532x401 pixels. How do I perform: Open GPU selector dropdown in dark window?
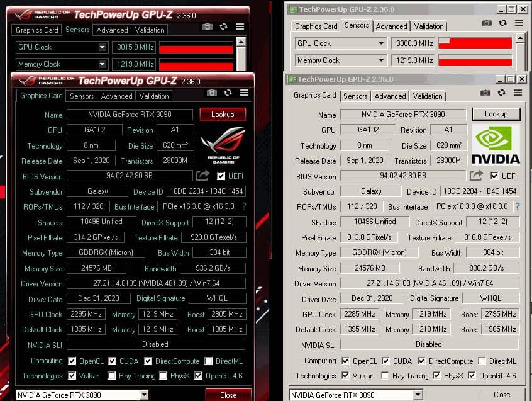coord(144,395)
